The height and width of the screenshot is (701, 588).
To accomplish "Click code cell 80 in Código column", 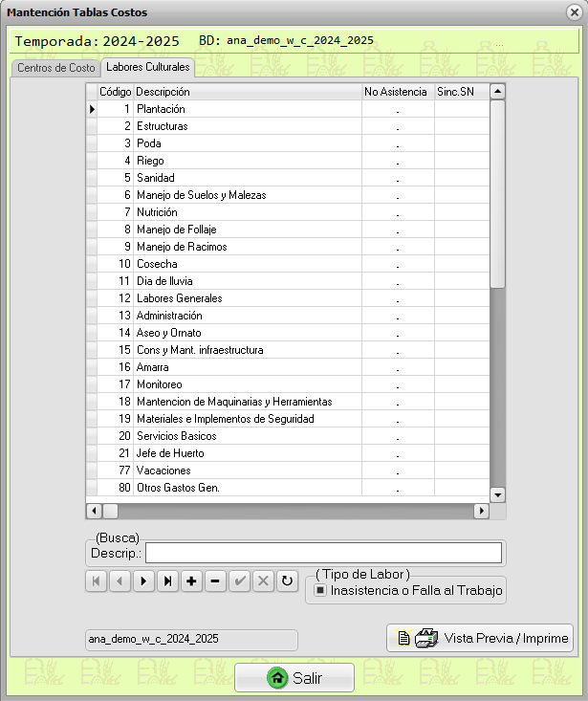I will coord(116,488).
